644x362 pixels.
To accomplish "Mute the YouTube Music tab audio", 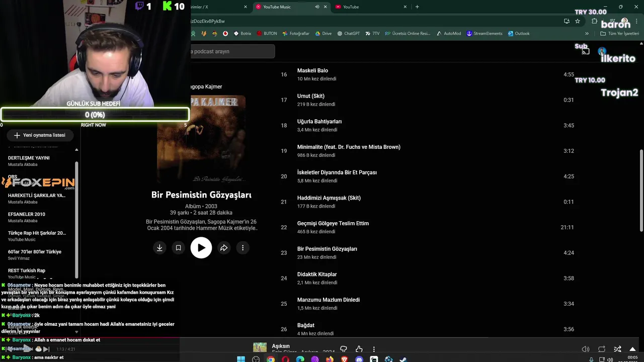I will click(317, 7).
